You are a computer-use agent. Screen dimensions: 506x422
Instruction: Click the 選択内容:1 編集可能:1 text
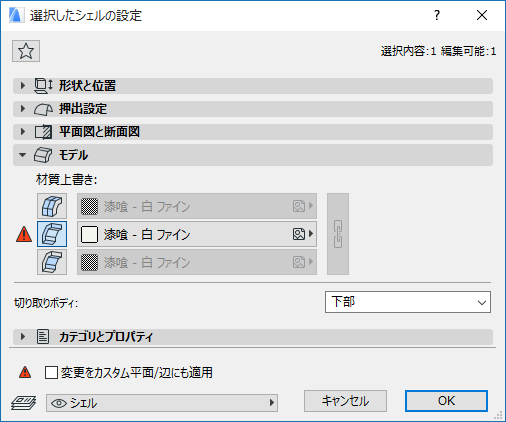point(438,51)
